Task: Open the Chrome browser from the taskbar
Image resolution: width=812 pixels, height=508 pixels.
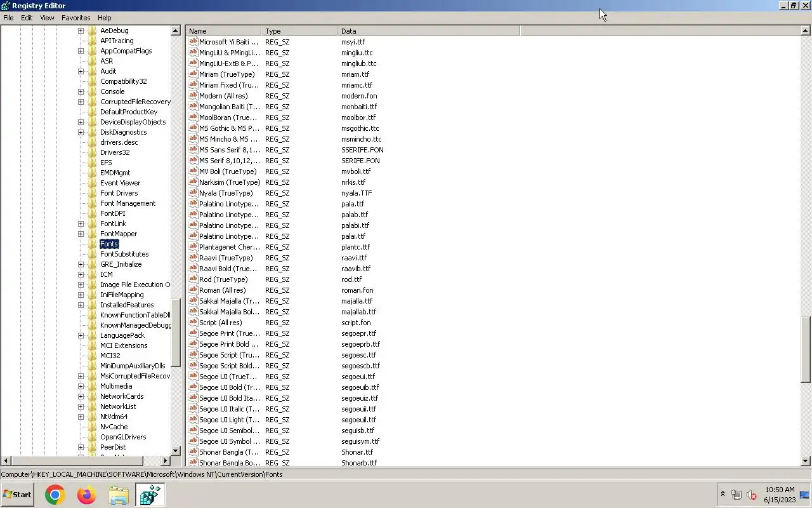Action: point(55,495)
